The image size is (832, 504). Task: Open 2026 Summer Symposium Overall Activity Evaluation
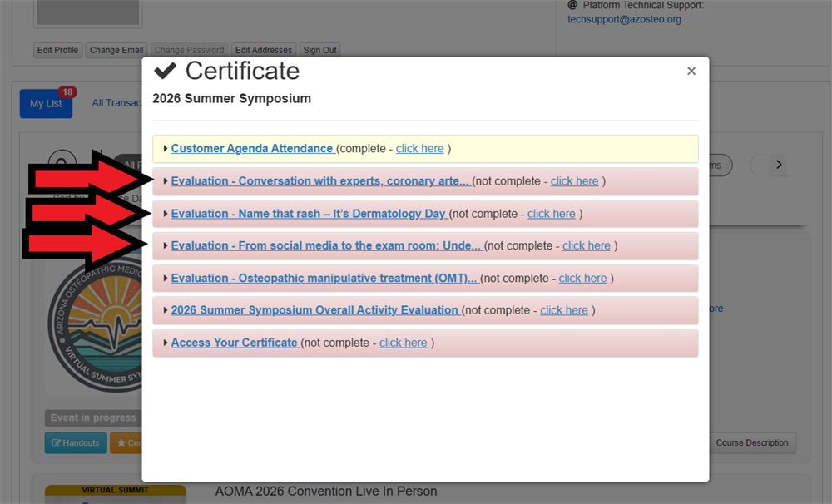tap(314, 310)
